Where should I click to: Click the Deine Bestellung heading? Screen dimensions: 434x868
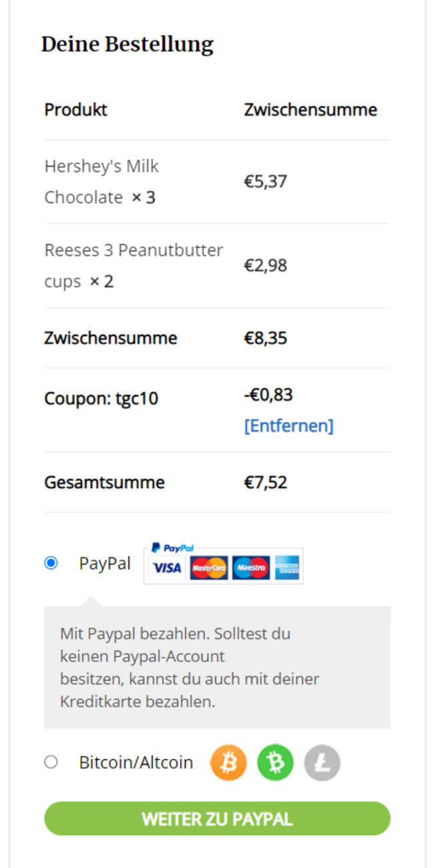click(128, 45)
